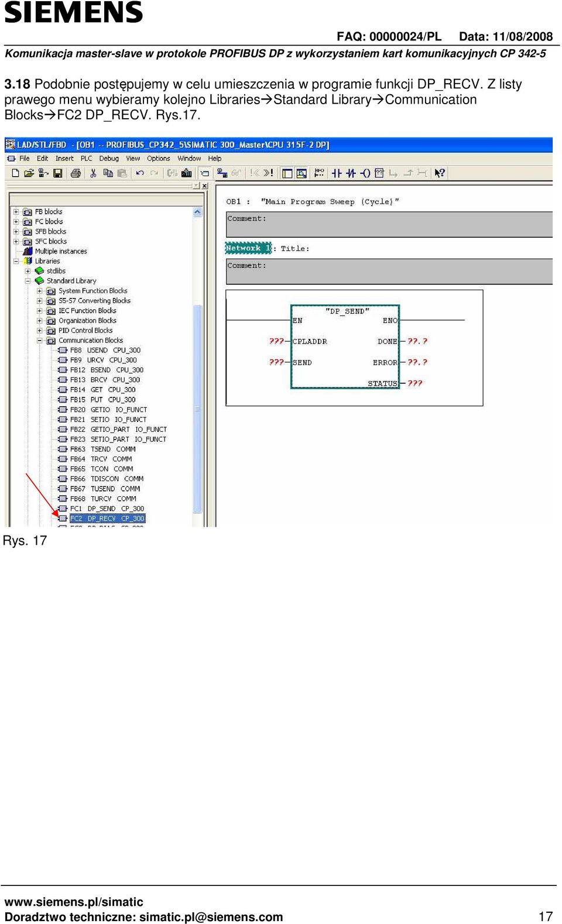Screen dimensions: 562x924
Task: Click the Open folder toolbar icon
Action: coord(29,173)
